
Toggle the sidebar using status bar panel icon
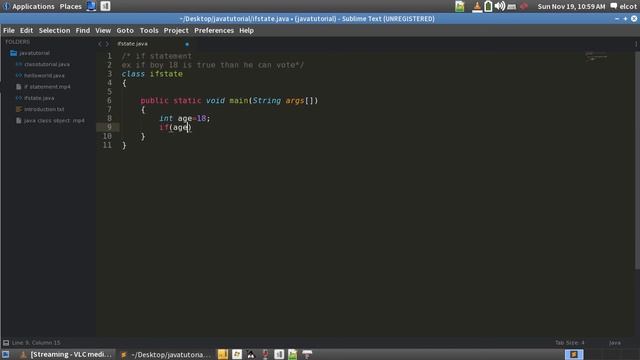6,343
